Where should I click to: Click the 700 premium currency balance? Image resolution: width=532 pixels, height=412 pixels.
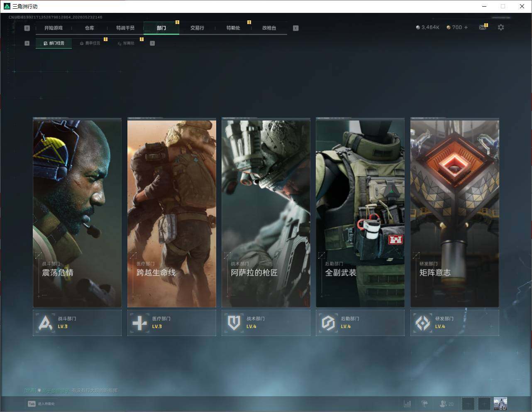(454, 27)
